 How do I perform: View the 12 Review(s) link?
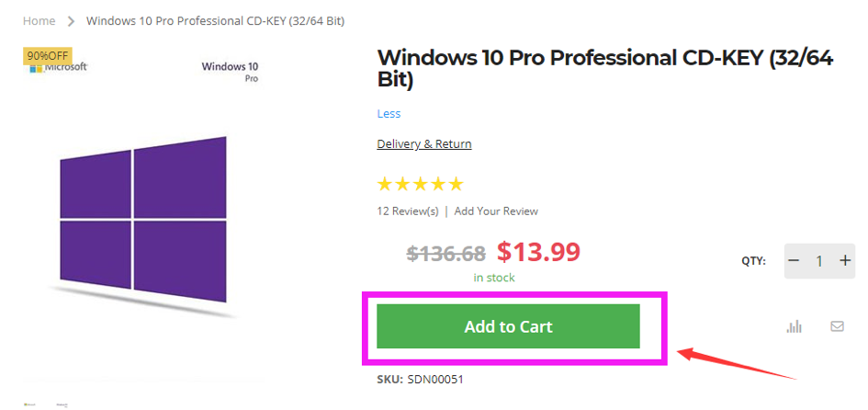pos(408,211)
